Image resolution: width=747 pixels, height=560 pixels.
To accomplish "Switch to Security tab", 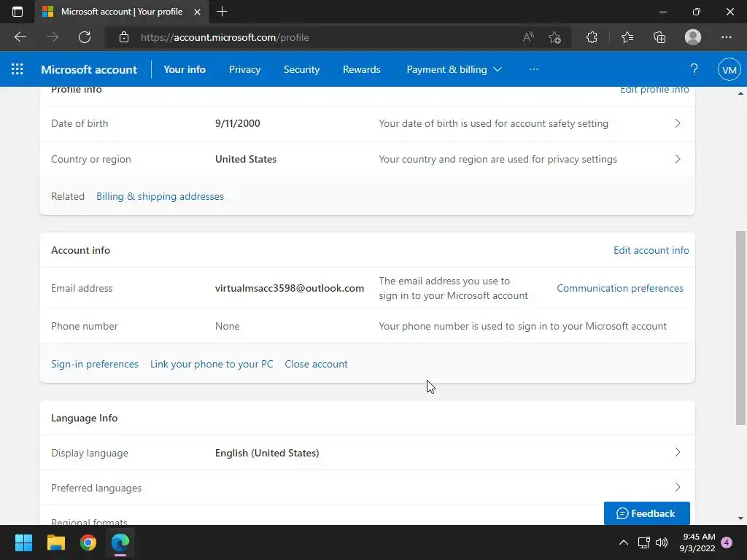I will tap(301, 69).
